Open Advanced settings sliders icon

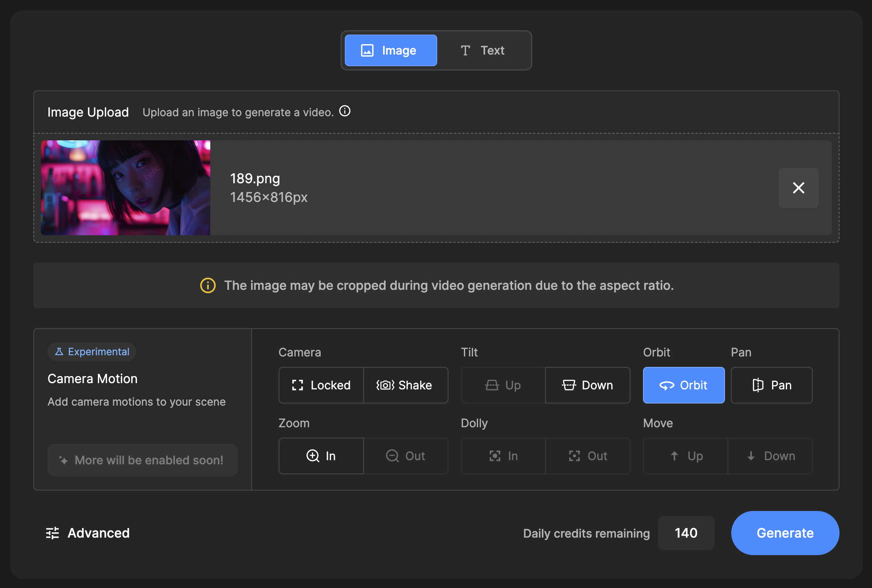(52, 533)
